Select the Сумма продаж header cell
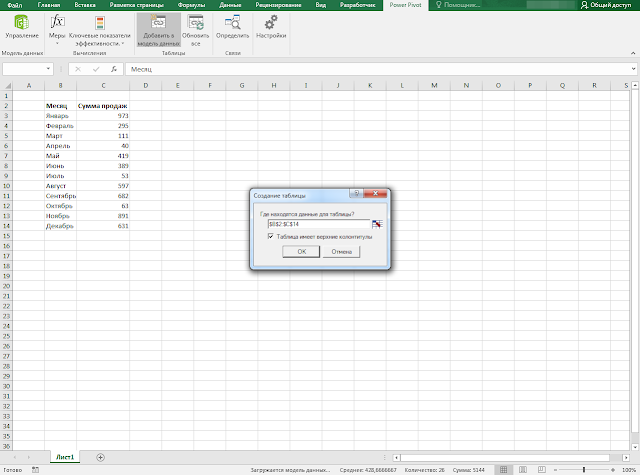Viewport: 640px width, 475px height. point(103,106)
